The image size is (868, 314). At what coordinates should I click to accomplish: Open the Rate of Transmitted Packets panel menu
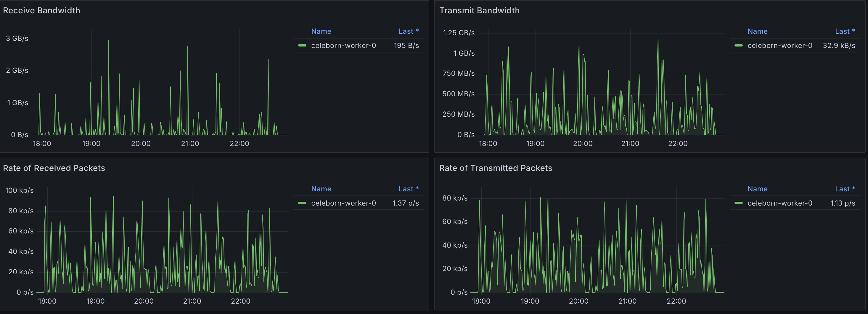click(495, 168)
